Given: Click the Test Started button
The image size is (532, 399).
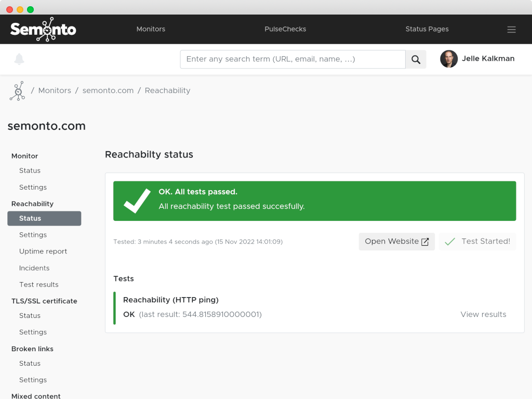Looking at the screenshot, I should [477, 242].
